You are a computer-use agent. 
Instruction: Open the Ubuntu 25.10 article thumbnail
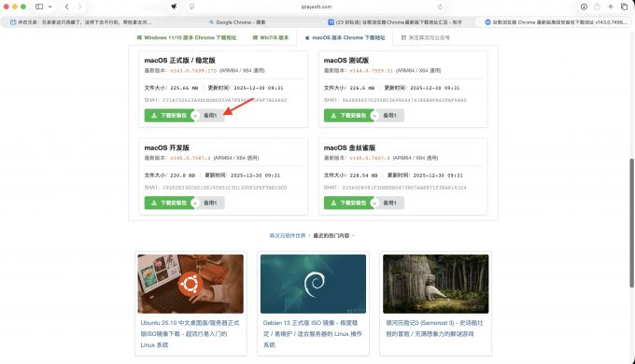pyautogui.click(x=190, y=284)
